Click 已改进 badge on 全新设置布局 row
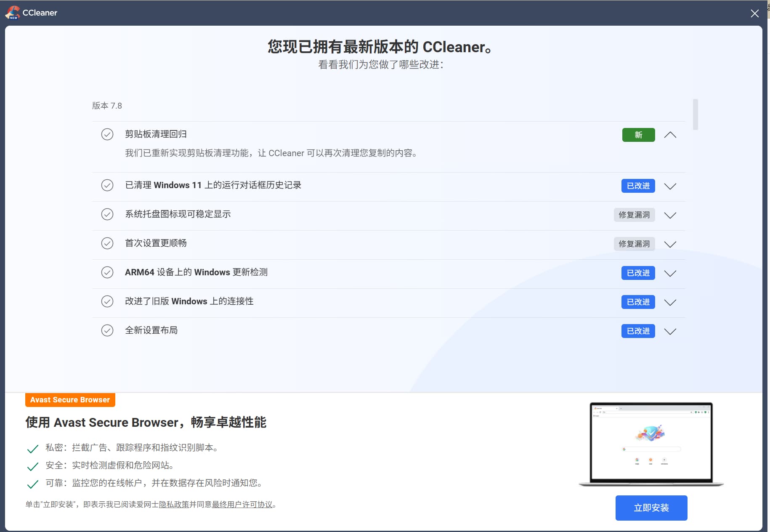The height and width of the screenshot is (532, 770). coord(638,331)
